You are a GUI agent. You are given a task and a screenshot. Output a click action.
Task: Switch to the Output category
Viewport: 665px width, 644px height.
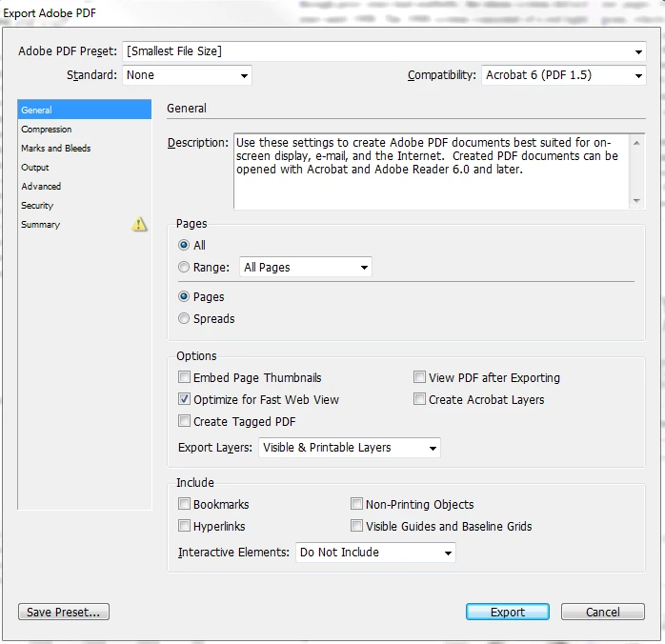[x=85, y=167]
